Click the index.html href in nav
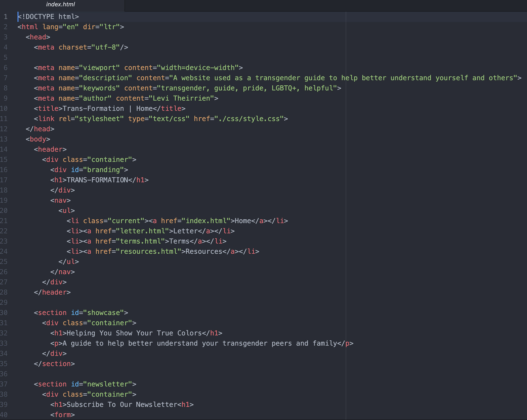The image size is (527, 420). 208,221
